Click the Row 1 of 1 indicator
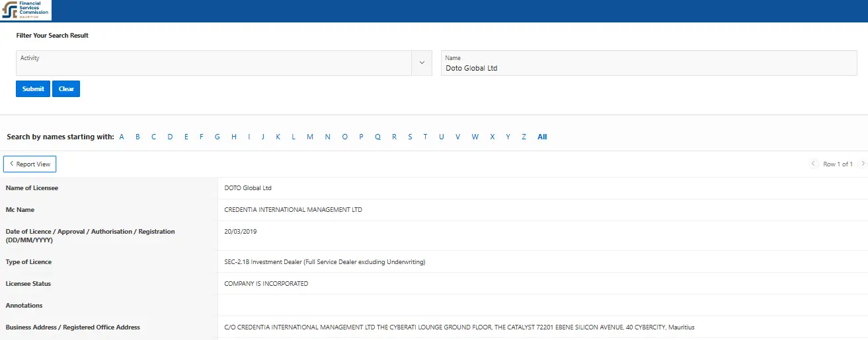 [838, 164]
